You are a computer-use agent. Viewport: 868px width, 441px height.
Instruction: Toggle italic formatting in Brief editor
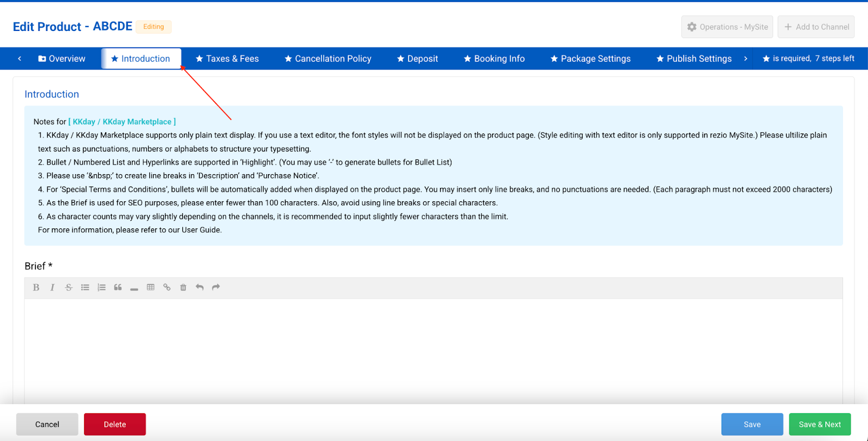point(52,287)
